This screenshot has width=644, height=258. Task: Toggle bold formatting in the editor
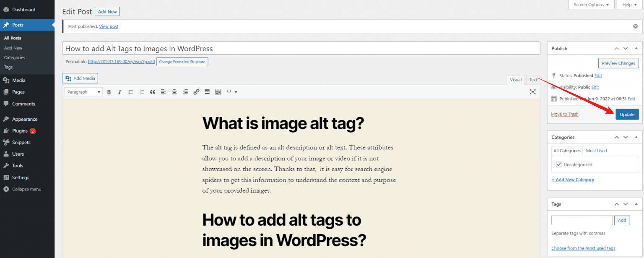tap(109, 91)
